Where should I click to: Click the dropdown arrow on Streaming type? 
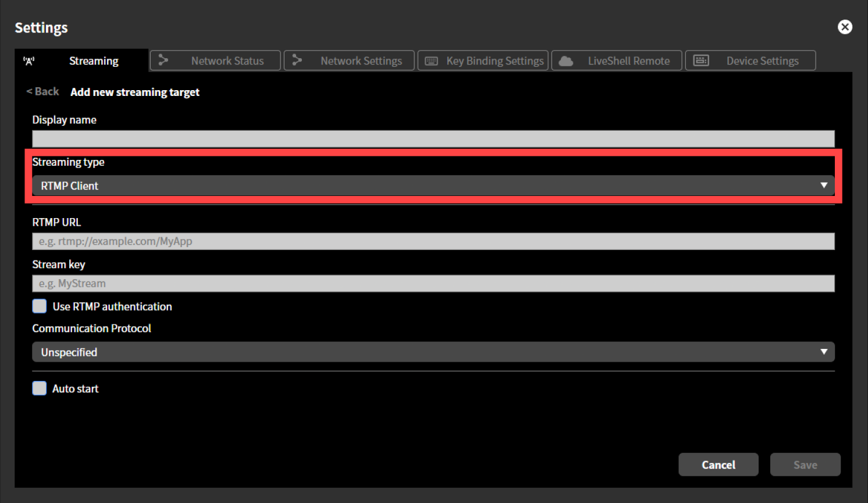coord(824,185)
